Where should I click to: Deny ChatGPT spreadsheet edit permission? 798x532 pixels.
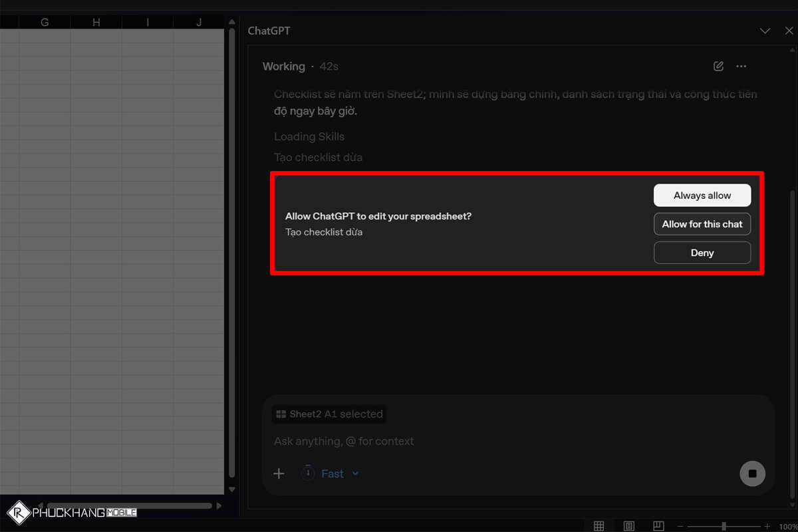pos(702,253)
